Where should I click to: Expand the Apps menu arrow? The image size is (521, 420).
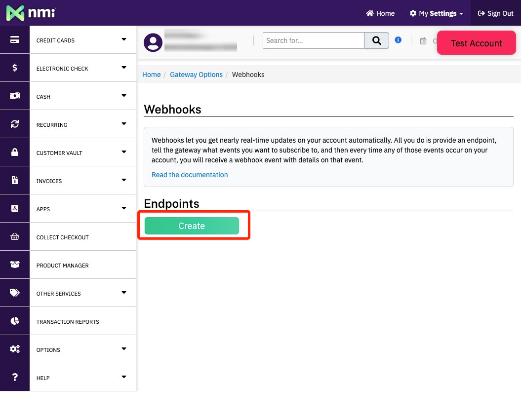coord(124,208)
